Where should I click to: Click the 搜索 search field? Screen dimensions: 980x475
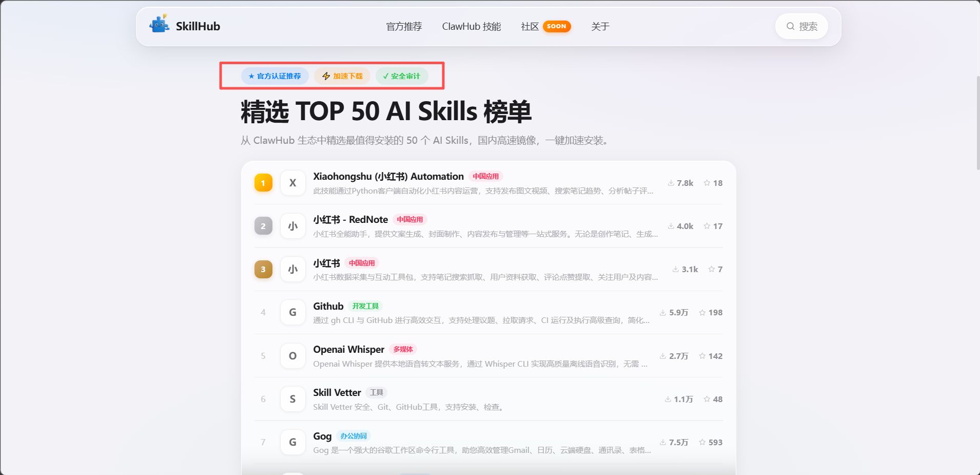[x=801, y=26]
